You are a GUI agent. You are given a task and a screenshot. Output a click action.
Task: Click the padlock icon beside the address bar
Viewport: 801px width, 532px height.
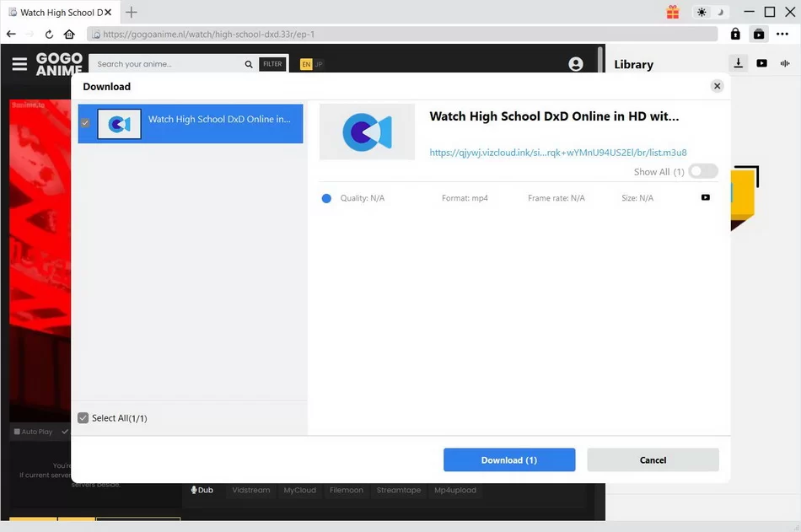[735, 34]
